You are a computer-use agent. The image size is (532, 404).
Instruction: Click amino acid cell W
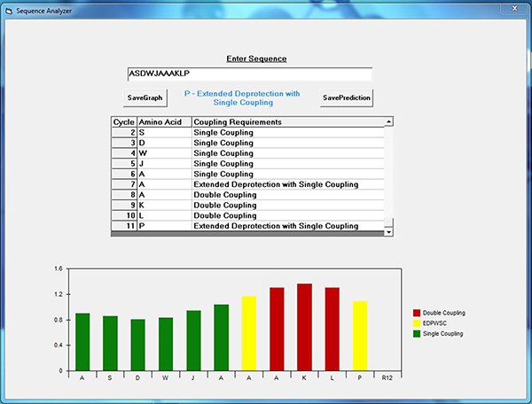tap(165, 153)
